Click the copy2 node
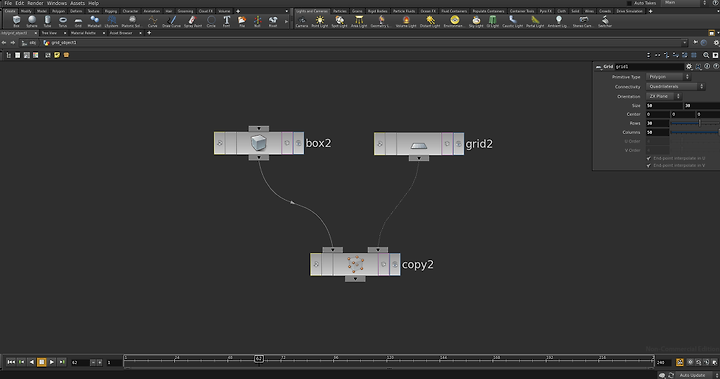This screenshot has width=720, height=379. [355, 265]
